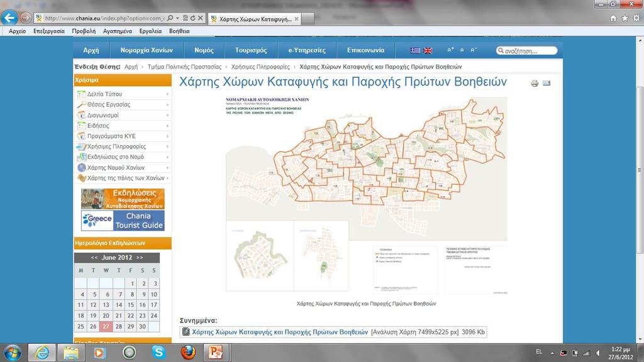Reset font size with the A icon

click(462, 50)
